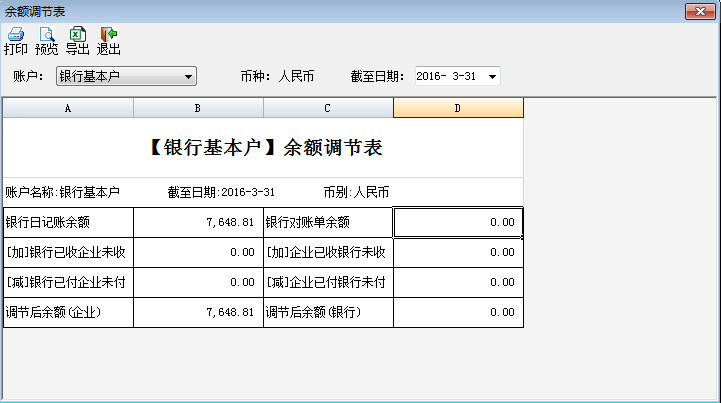
Task: Click the Print (打印) toolbar icon
Action: tap(16, 40)
